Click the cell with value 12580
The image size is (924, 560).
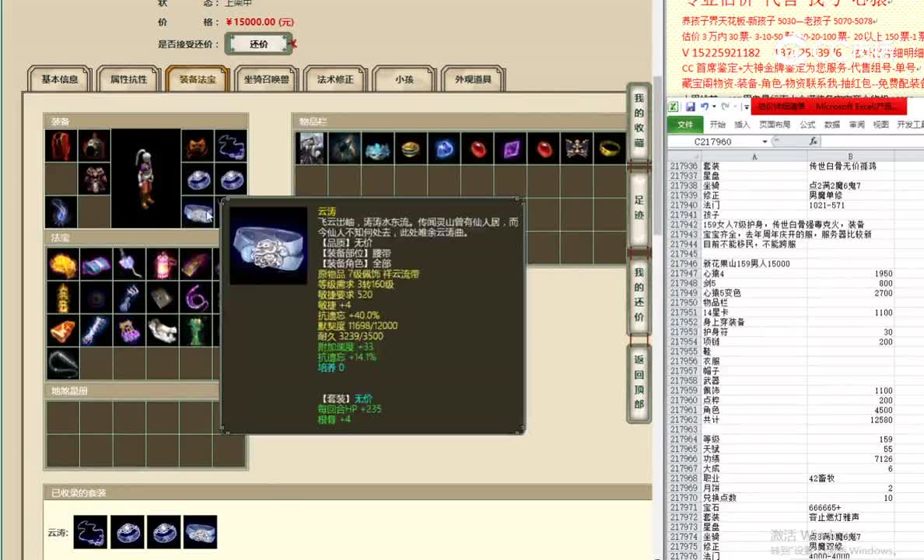[x=850, y=420]
